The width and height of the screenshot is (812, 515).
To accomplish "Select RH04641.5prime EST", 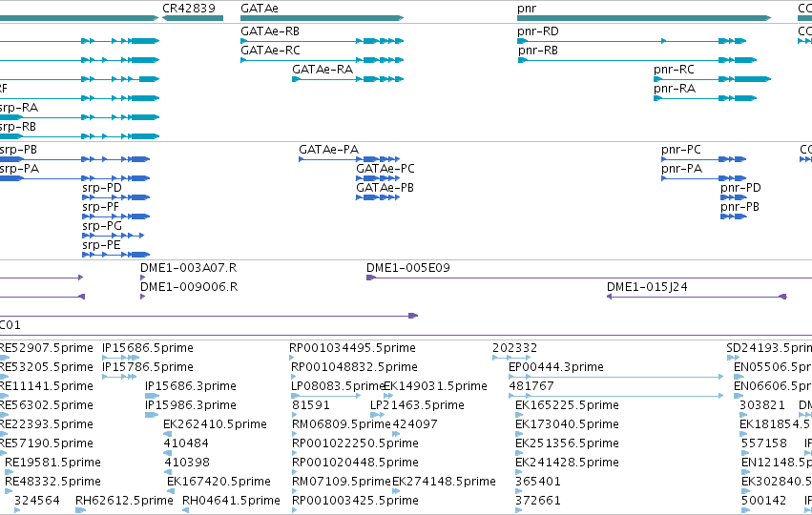I will pyautogui.click(x=185, y=510).
